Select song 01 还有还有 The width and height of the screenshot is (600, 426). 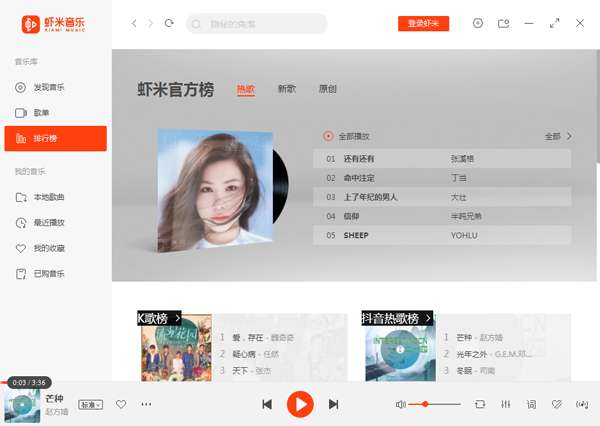click(442, 158)
